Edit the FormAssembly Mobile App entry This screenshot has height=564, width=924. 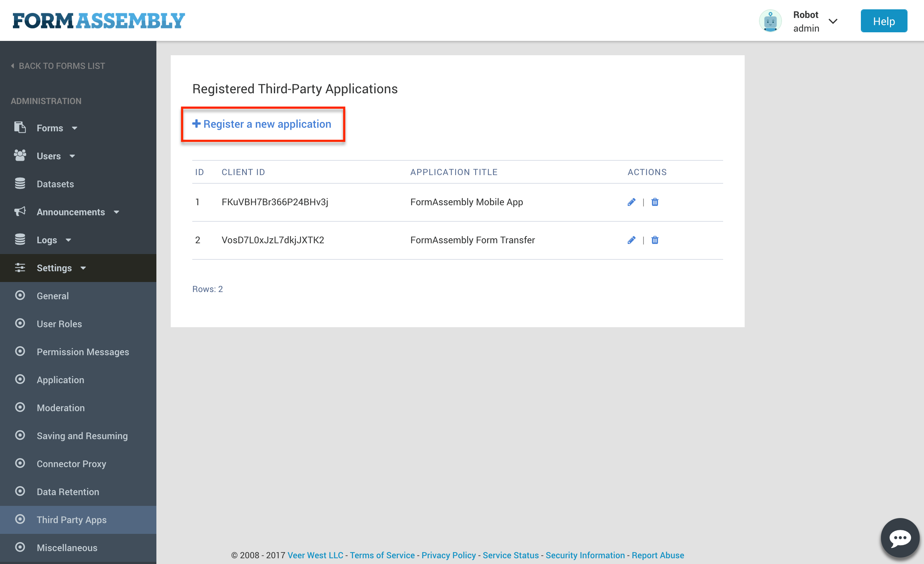[x=632, y=202]
